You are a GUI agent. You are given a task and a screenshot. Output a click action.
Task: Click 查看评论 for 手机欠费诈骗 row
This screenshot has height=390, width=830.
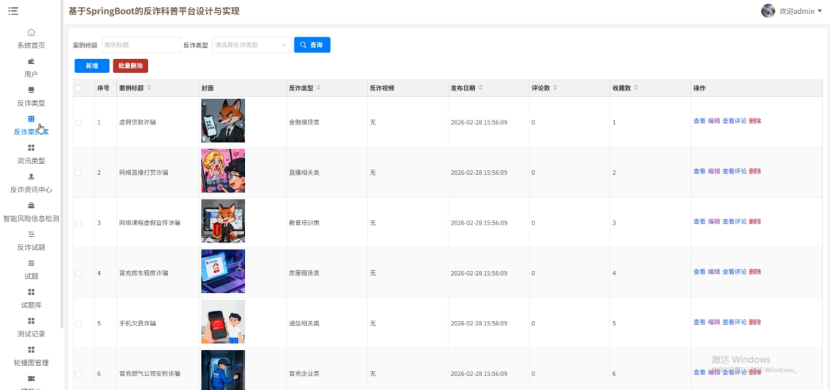pos(735,322)
